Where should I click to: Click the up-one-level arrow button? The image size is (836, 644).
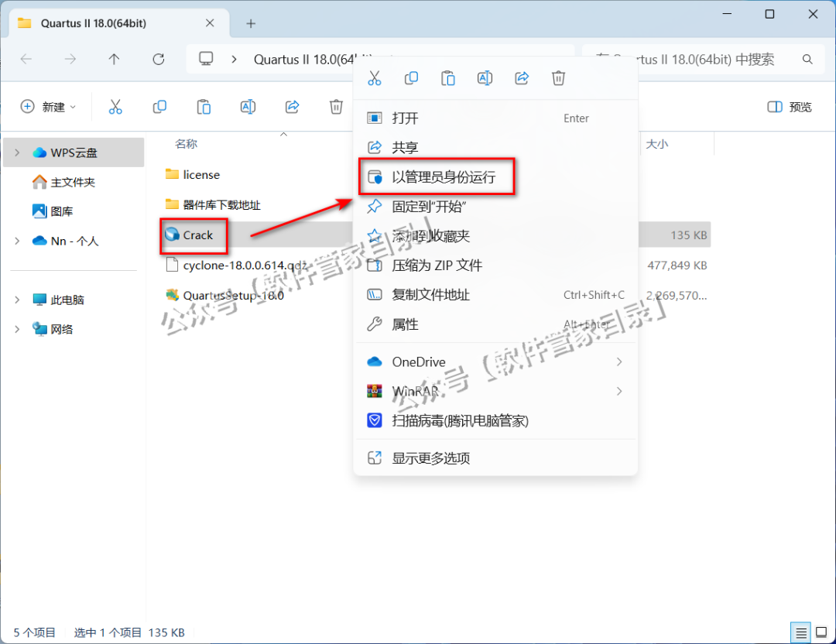pos(113,59)
